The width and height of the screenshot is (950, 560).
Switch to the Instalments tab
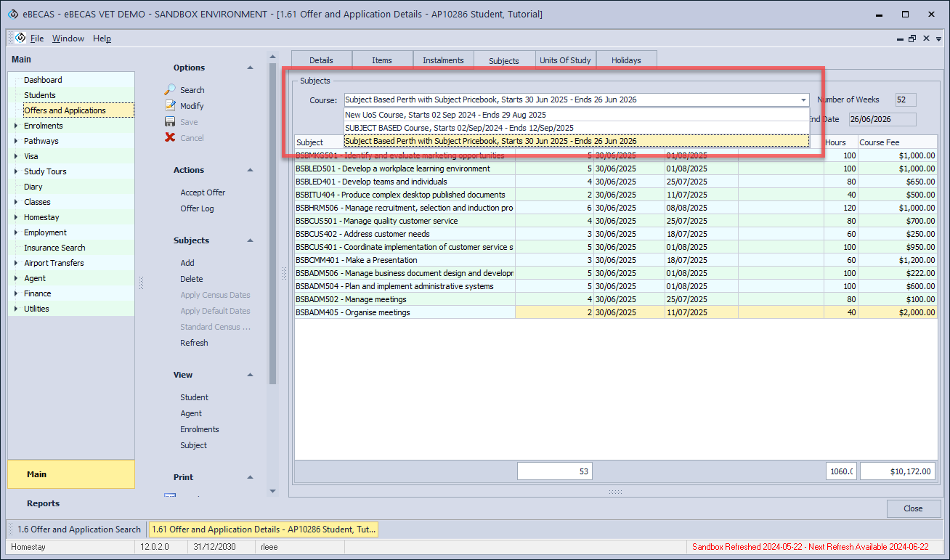pos(443,60)
